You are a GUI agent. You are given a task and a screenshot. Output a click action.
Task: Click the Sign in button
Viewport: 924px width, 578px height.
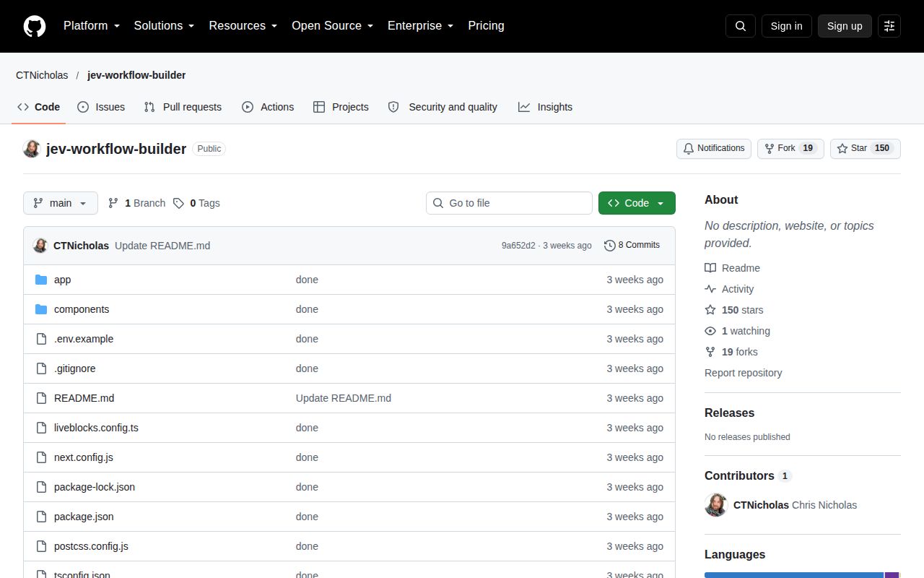[x=787, y=26]
